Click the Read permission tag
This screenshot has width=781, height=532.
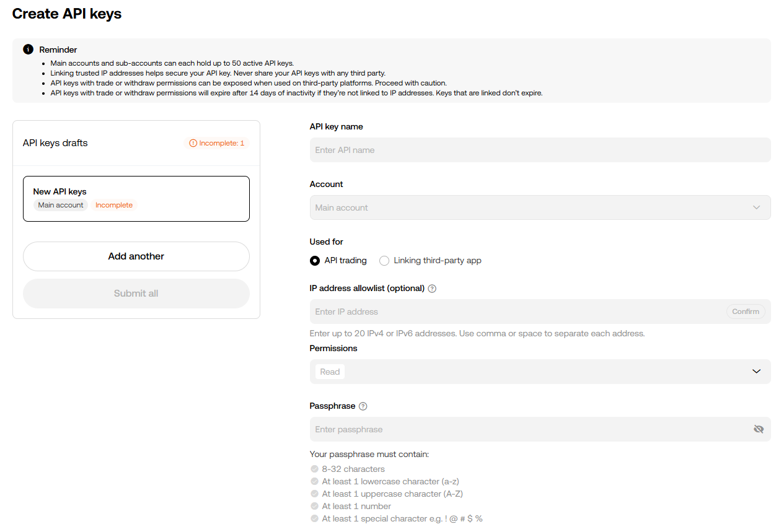(330, 372)
